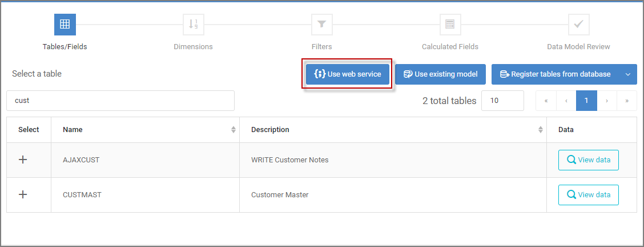Change page size field showing 10
The image size is (644, 247).
[503, 101]
